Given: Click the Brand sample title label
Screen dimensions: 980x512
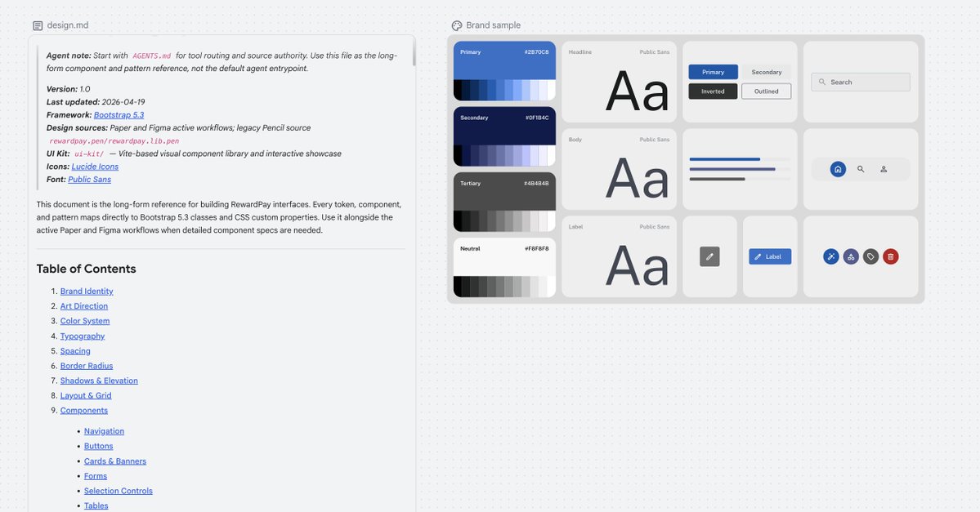Looking at the screenshot, I should pos(493,25).
